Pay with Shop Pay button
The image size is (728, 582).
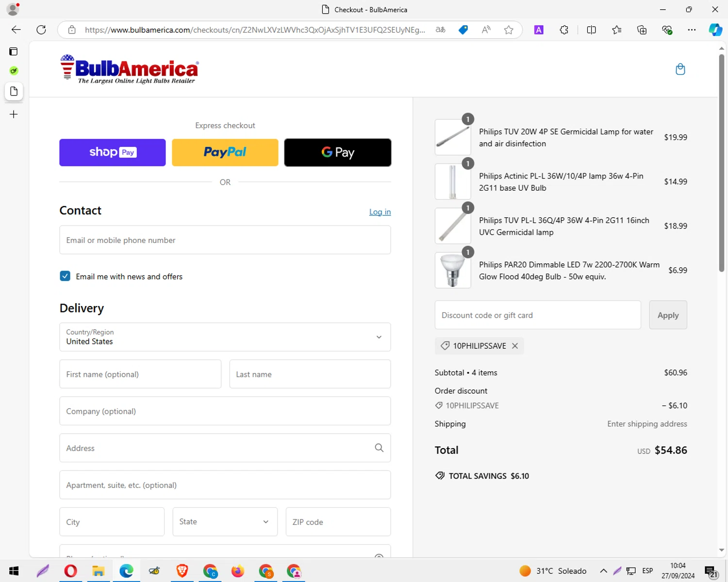(x=113, y=152)
